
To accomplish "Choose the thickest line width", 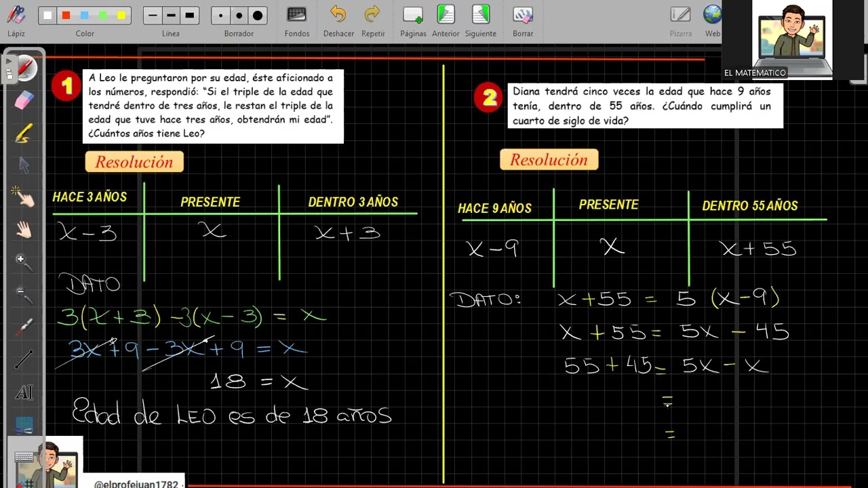I will tap(190, 16).
